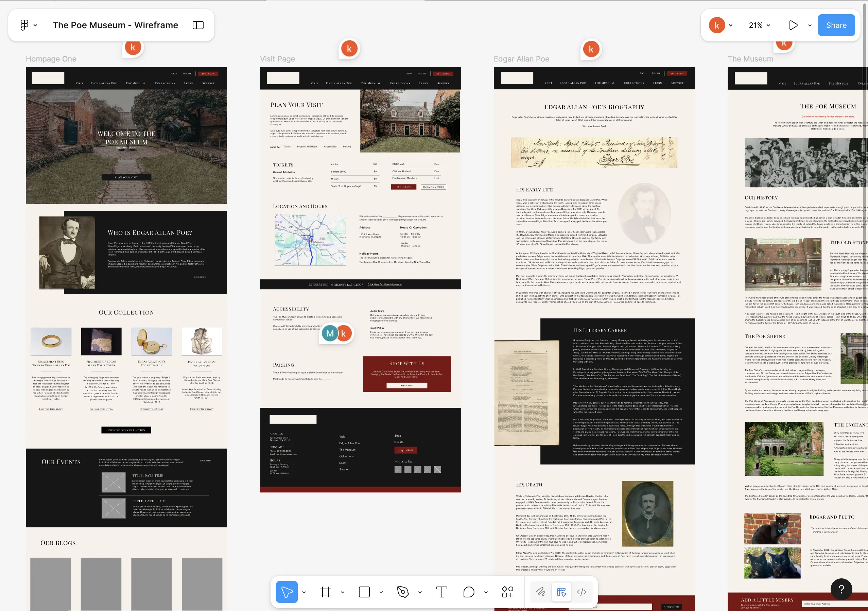Open the Comment tool
The height and width of the screenshot is (611, 868).
(x=469, y=592)
